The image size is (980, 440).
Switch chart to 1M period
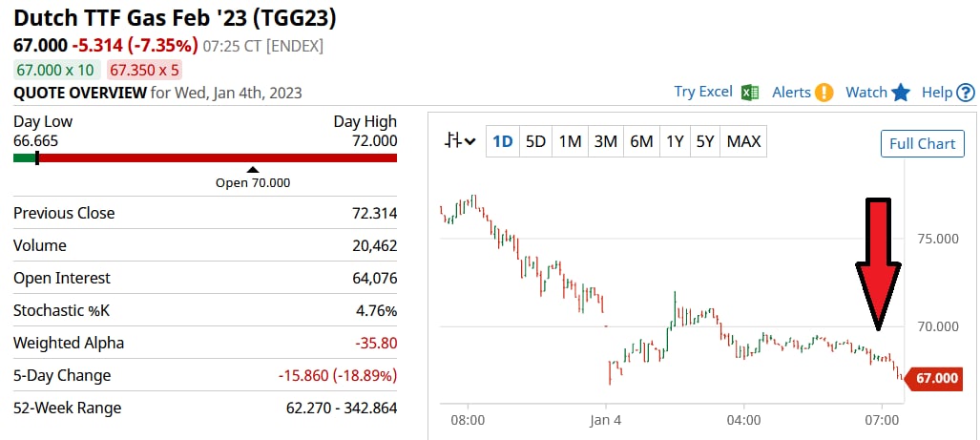[570, 142]
